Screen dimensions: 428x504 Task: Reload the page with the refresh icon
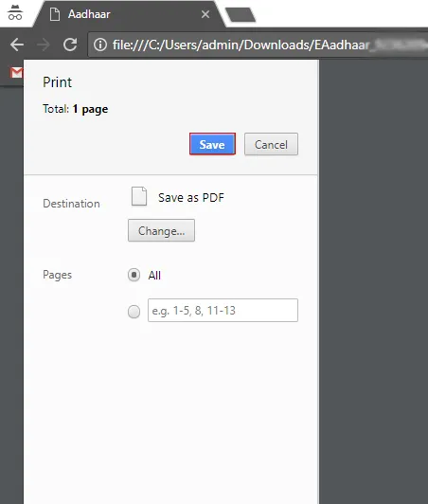click(x=70, y=45)
